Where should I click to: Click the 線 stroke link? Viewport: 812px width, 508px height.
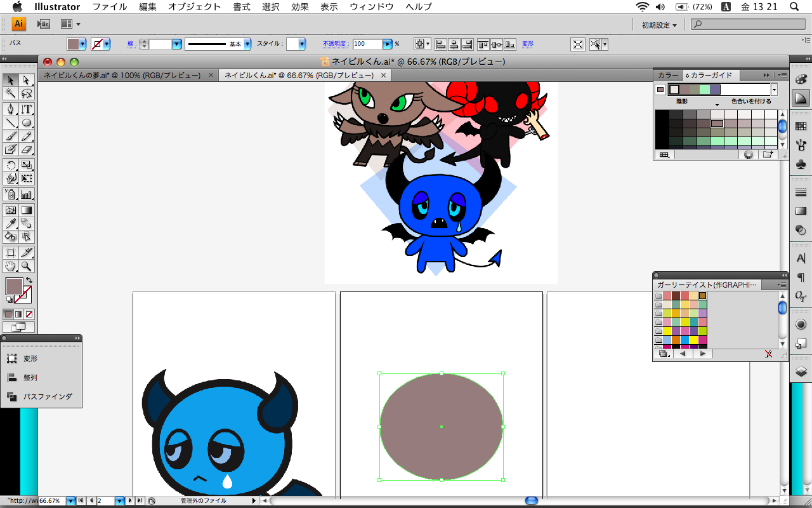click(x=131, y=44)
